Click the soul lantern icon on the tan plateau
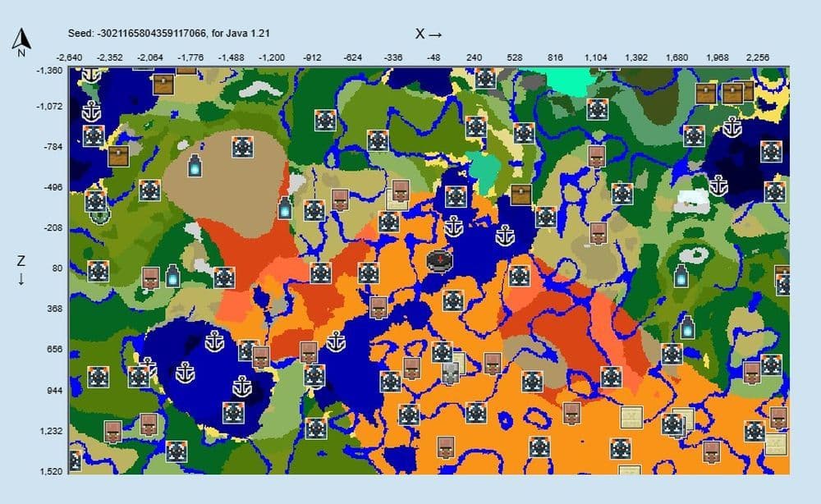 pos(193,167)
